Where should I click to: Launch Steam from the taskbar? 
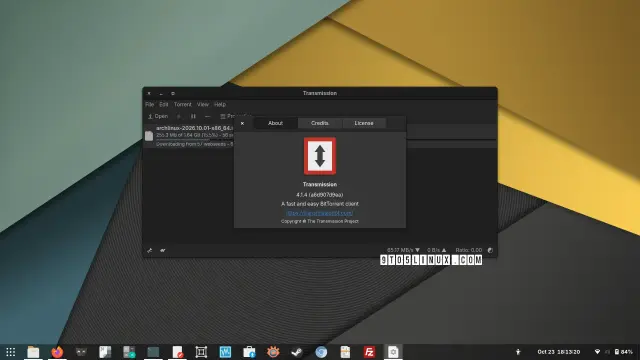click(x=297, y=352)
